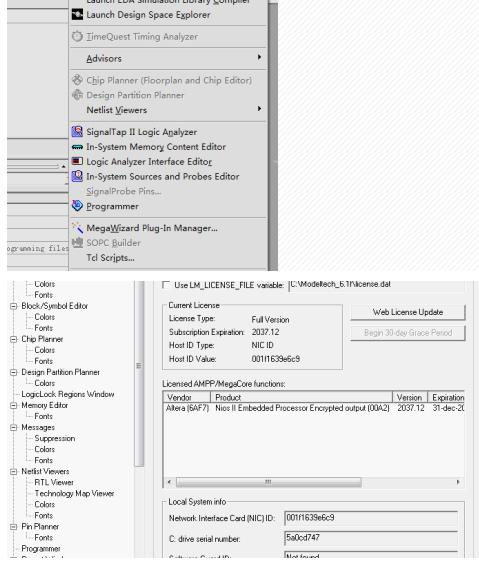Screen dimensions: 479x562
Task: Select MegaWizard Plug-In Manager menu entry
Action: pyautogui.click(x=168, y=228)
